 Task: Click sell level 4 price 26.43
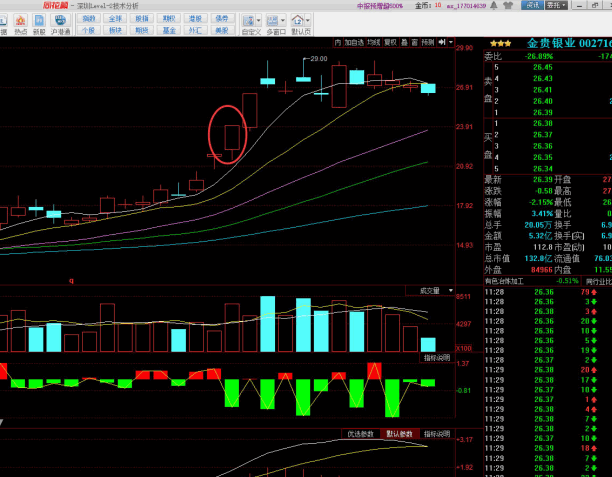click(x=543, y=78)
